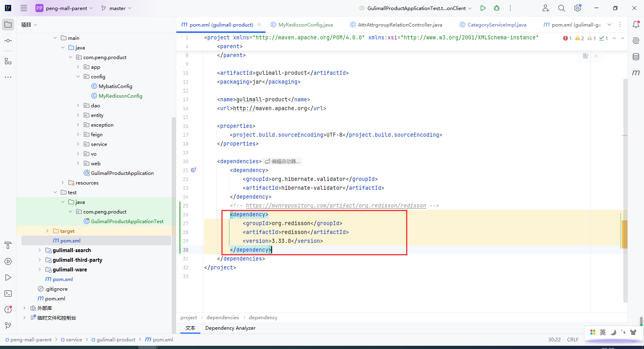
Task: Open the Services tool window
Action: tap(8, 261)
